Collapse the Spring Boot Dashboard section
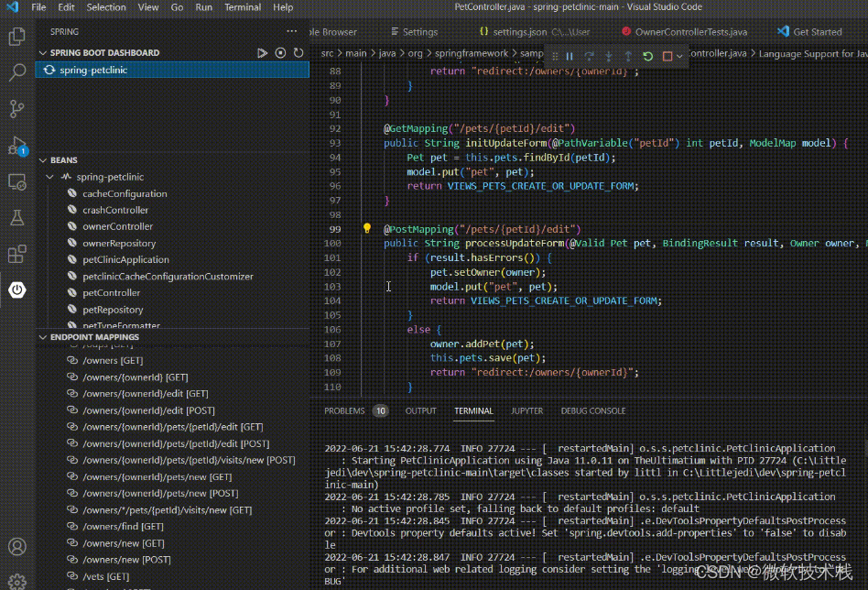The image size is (868, 590). pos(43,53)
